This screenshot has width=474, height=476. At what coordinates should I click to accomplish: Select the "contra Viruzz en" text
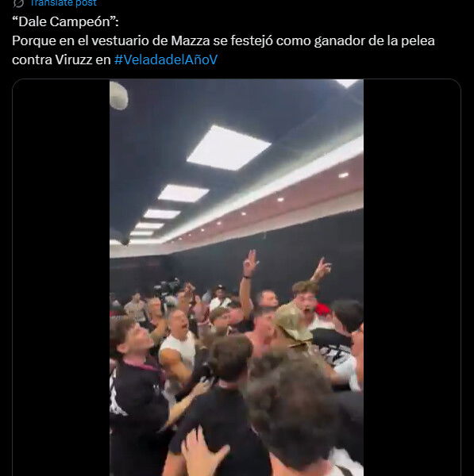[x=61, y=59]
